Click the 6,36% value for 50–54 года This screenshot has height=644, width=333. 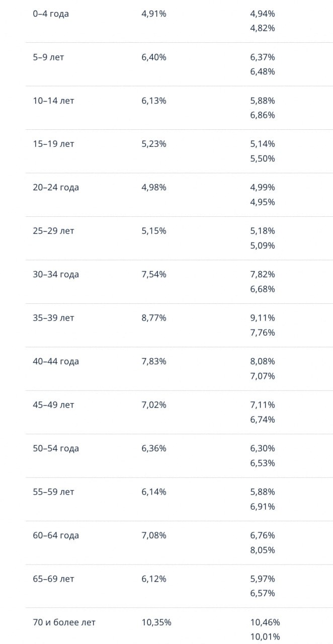click(x=154, y=448)
